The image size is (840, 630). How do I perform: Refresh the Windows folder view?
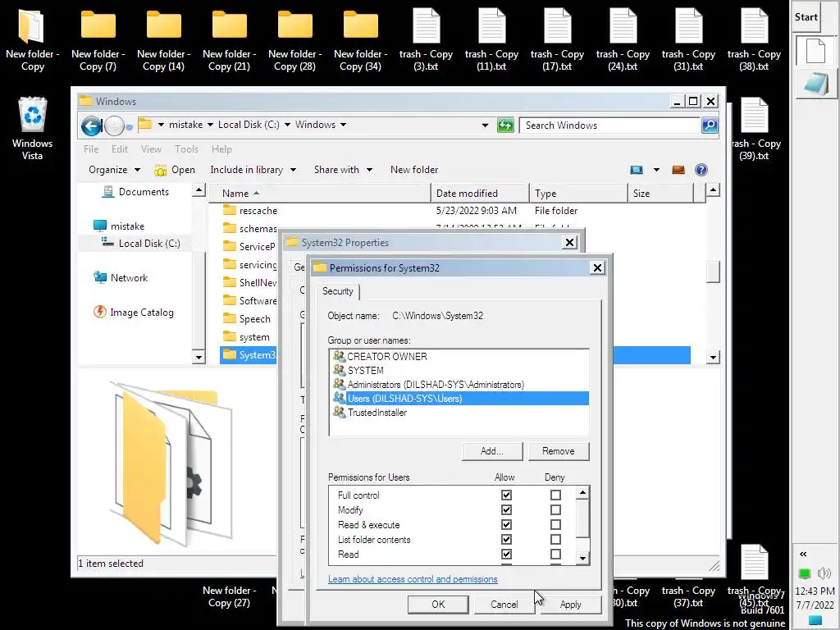coord(505,126)
